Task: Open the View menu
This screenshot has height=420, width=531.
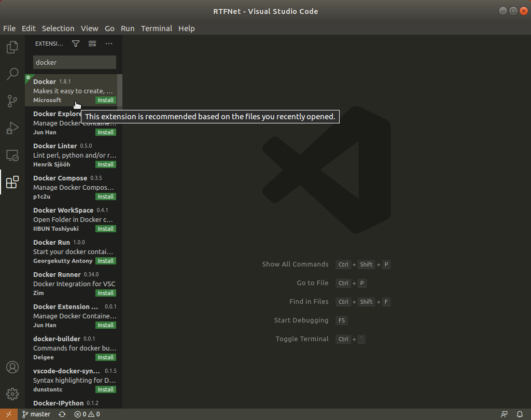Action: [89, 29]
